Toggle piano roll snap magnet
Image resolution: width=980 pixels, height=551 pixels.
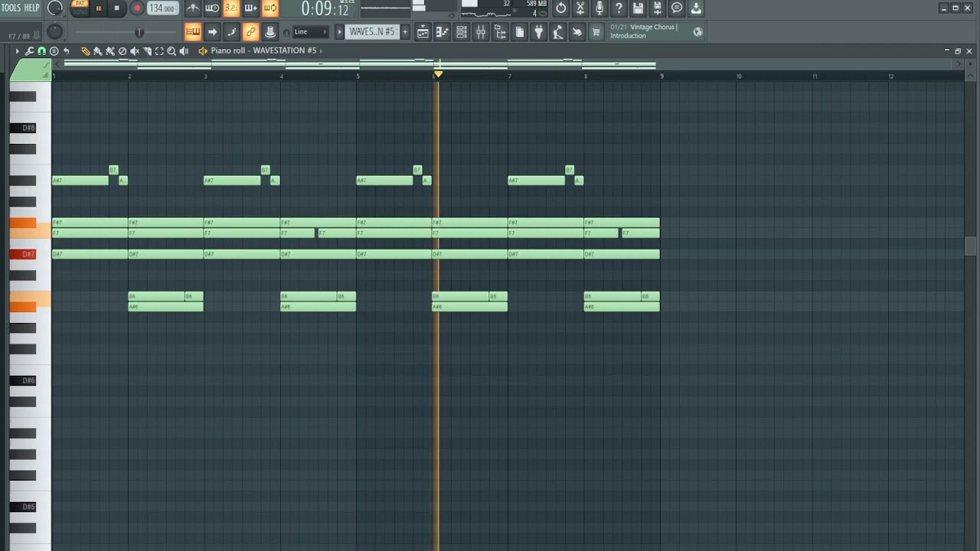click(x=41, y=51)
